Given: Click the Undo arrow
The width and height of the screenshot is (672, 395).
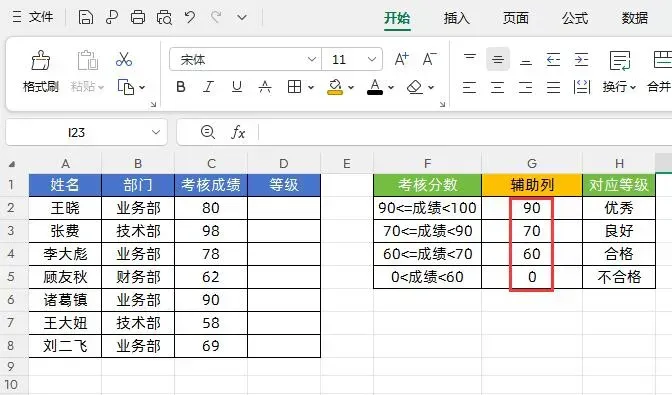Looking at the screenshot, I should (x=189, y=17).
